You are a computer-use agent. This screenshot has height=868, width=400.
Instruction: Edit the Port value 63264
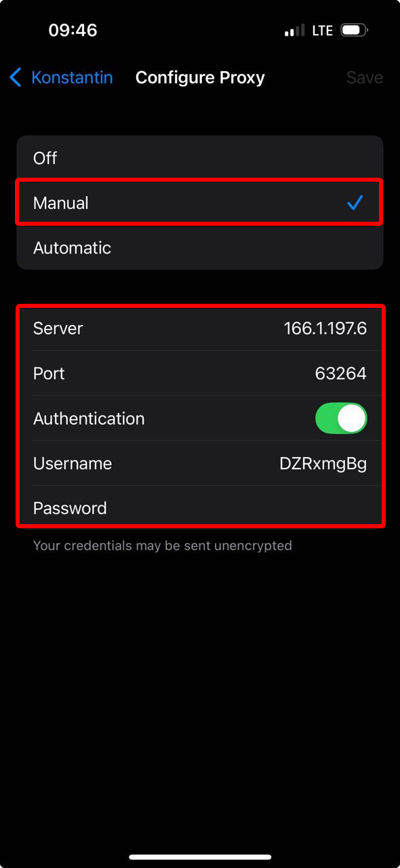[200, 373]
